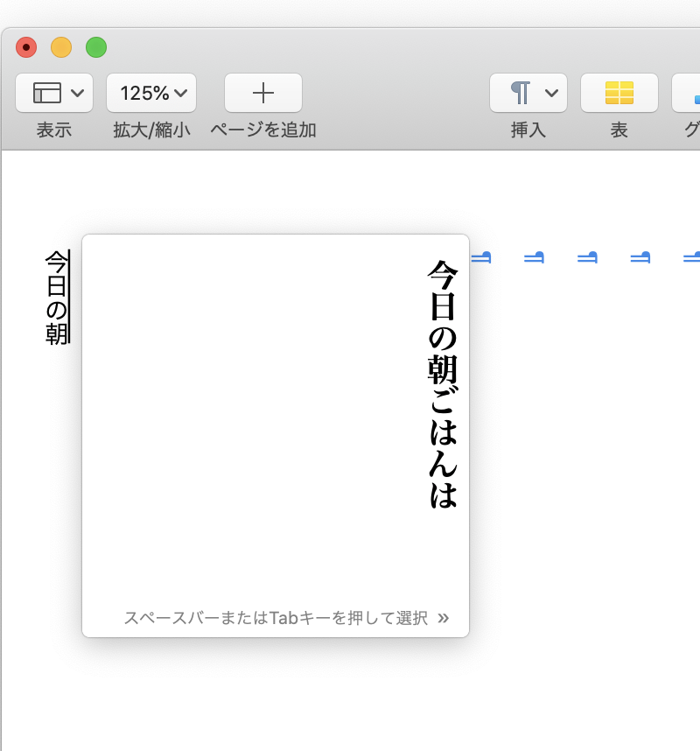Close the window with the red button
This screenshot has width=700, height=751.
(x=26, y=47)
